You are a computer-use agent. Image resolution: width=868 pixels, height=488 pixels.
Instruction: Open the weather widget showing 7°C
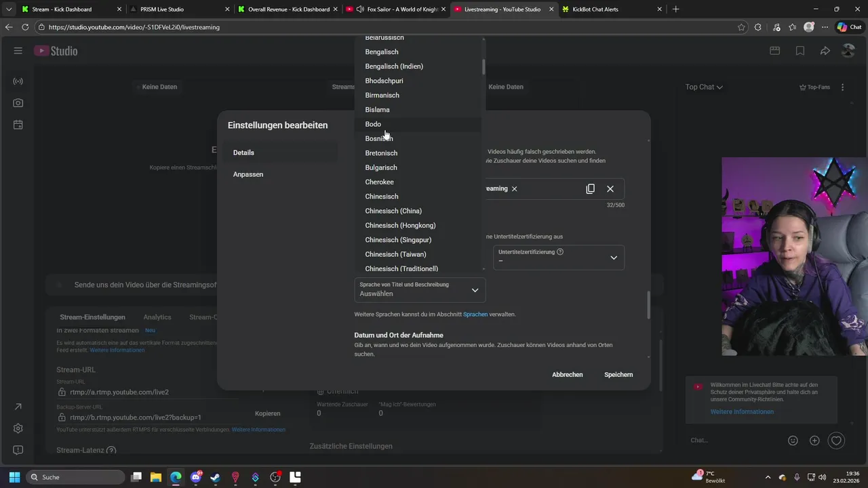pyautogui.click(x=709, y=477)
